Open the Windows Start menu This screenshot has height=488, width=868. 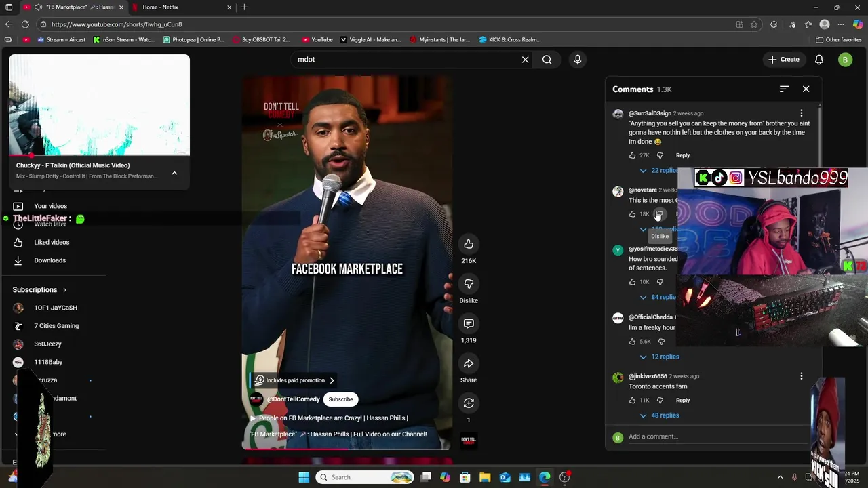pyautogui.click(x=304, y=477)
